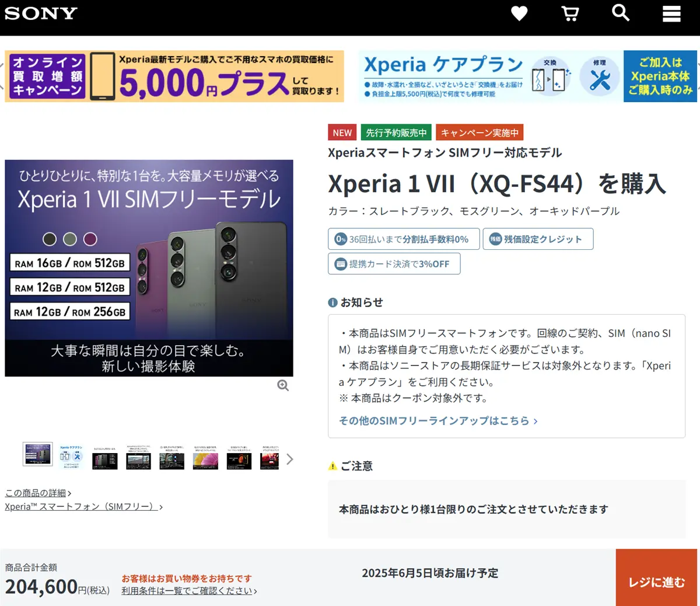Click 利用条件は一覧でご確認ください link

pyautogui.click(x=189, y=591)
